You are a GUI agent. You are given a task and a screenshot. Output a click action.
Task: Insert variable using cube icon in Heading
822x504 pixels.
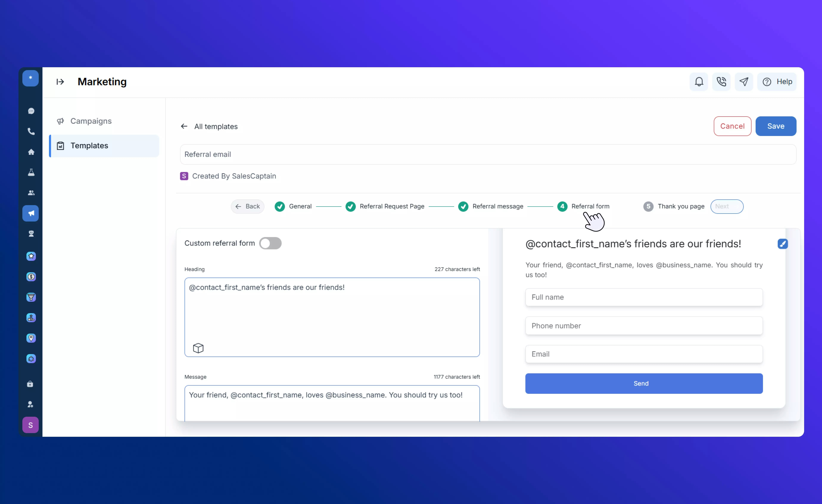[198, 348]
